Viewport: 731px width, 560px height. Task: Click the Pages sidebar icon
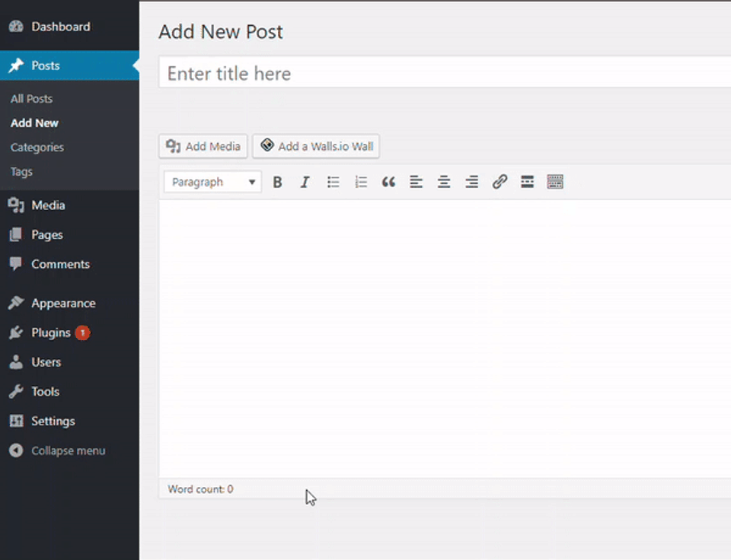click(x=16, y=235)
